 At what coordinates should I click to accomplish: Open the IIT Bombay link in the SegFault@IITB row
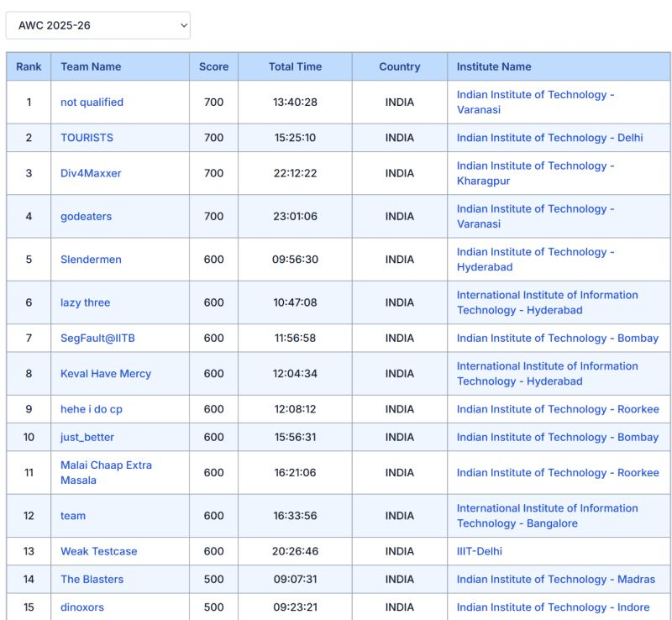click(x=558, y=339)
